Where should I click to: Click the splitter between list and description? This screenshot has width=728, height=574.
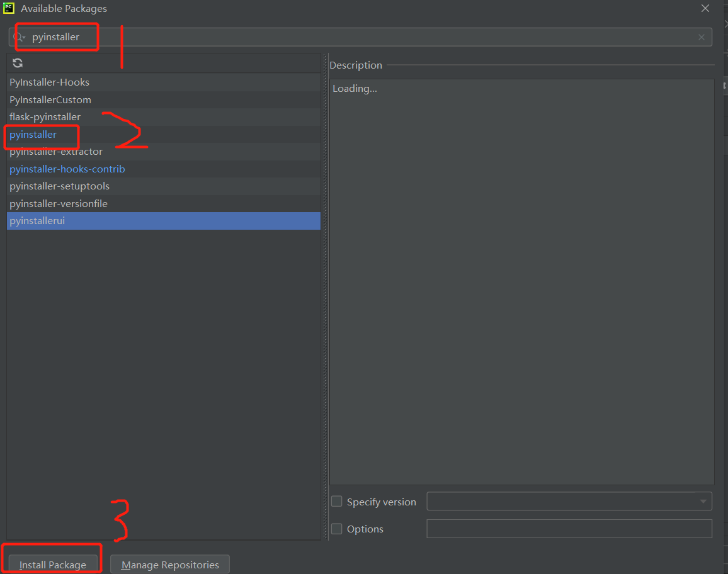pos(325,297)
